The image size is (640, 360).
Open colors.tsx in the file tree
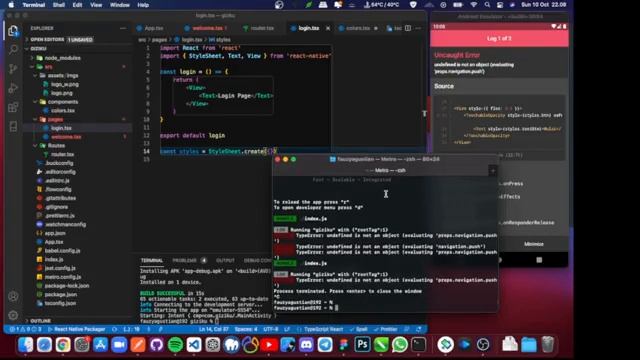[62, 110]
